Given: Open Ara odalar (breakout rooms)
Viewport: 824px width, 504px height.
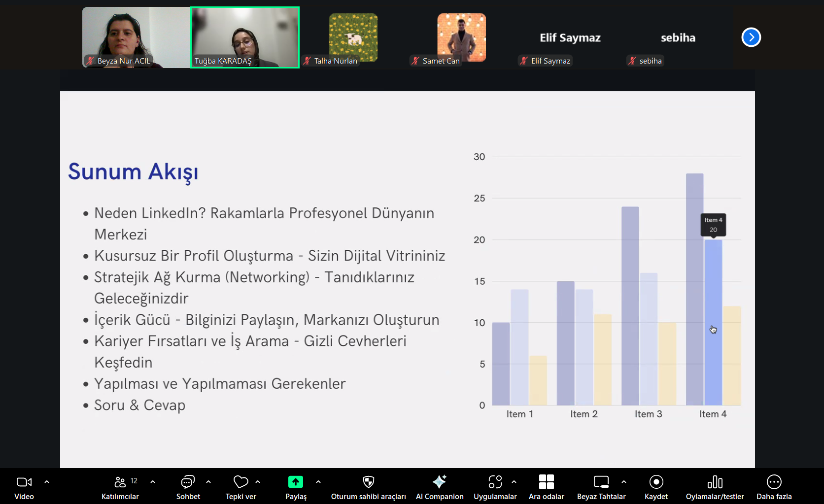Looking at the screenshot, I should point(546,486).
